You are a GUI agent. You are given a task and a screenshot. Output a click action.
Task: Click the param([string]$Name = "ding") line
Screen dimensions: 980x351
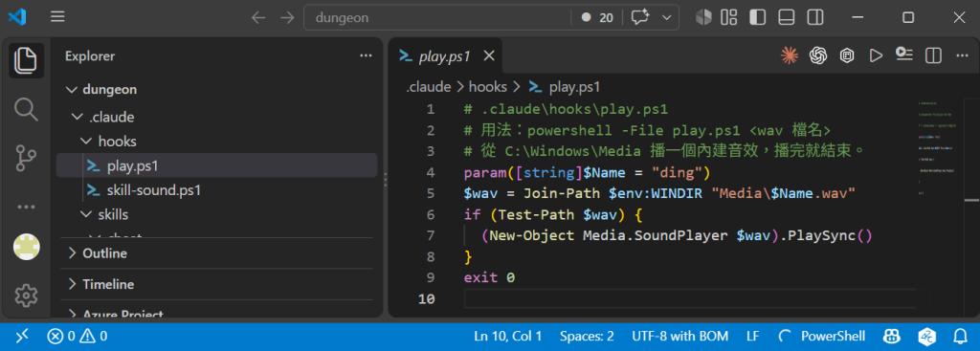tap(588, 172)
